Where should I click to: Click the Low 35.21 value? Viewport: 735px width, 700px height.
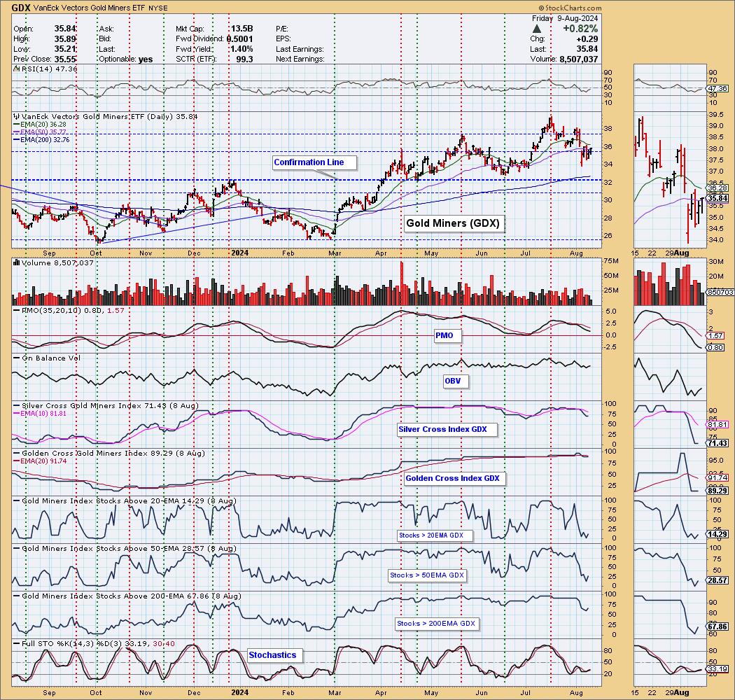tap(65, 49)
